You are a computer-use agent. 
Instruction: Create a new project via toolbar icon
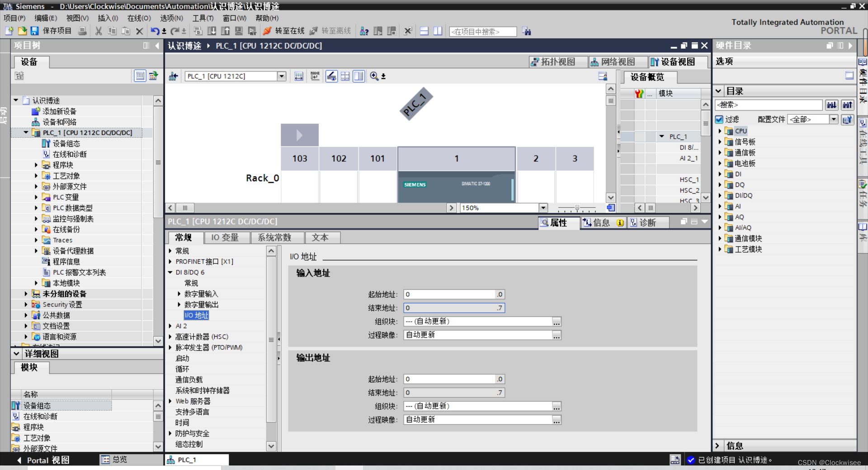pos(9,31)
